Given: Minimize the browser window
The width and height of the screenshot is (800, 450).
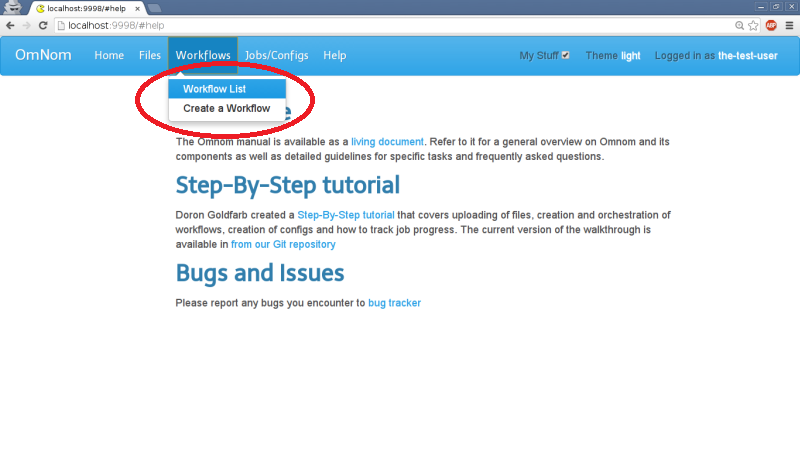Looking at the screenshot, I should tap(760, 7).
